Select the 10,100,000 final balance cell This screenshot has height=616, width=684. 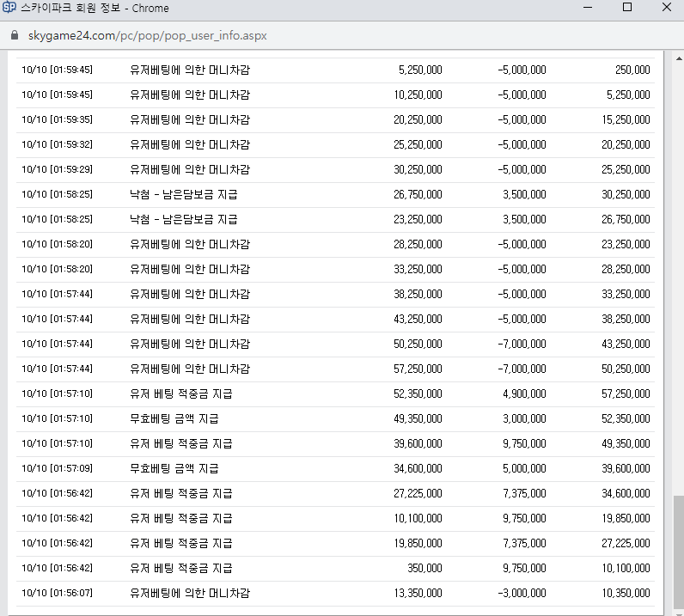click(626, 568)
